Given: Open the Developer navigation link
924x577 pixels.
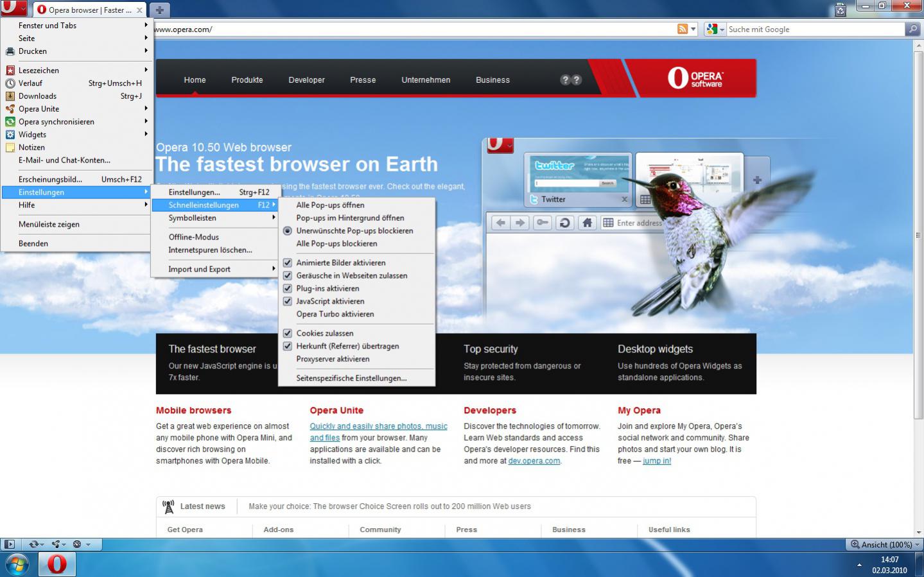Looking at the screenshot, I should (x=306, y=80).
